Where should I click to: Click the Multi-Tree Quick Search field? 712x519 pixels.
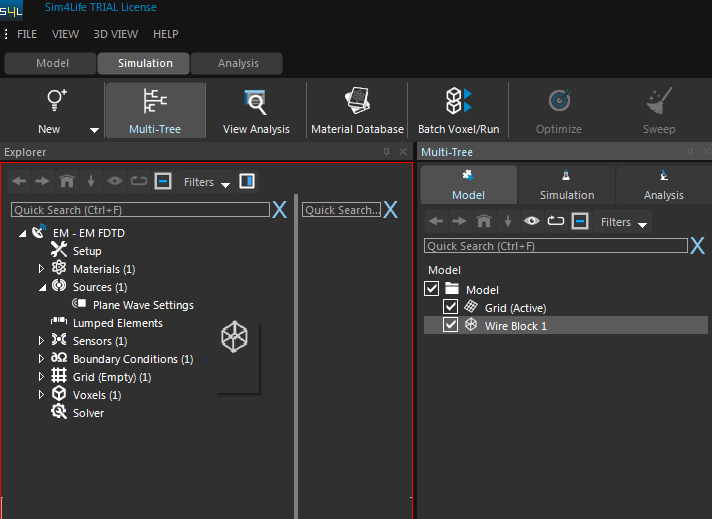coord(555,246)
